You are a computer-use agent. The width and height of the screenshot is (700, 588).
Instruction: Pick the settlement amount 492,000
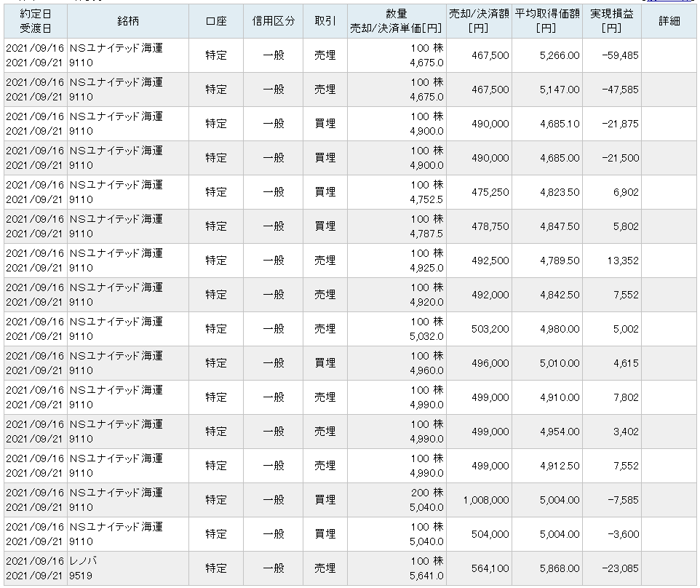pyautogui.click(x=490, y=295)
